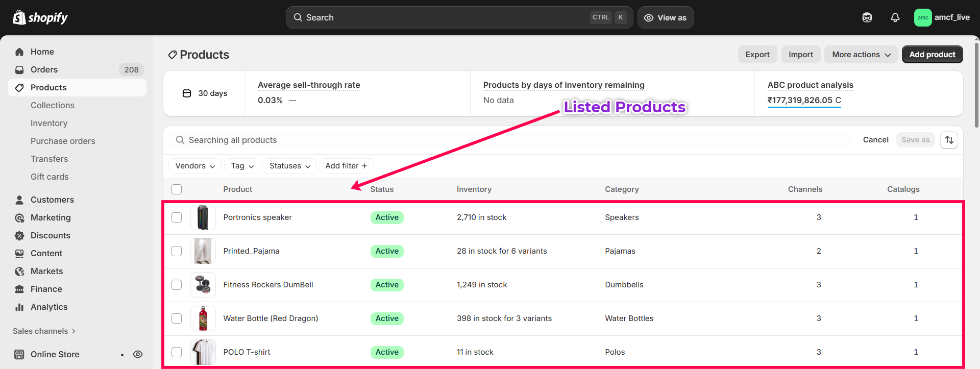The height and width of the screenshot is (369, 980).
Task: Open the Statuses filter dropdown
Action: tap(289, 166)
